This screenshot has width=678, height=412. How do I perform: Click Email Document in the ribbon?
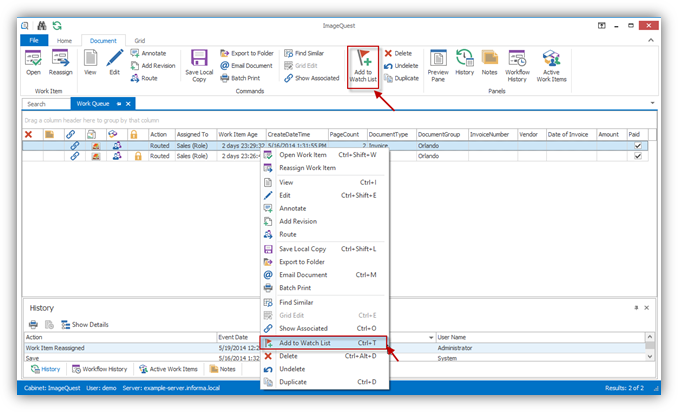click(x=246, y=66)
